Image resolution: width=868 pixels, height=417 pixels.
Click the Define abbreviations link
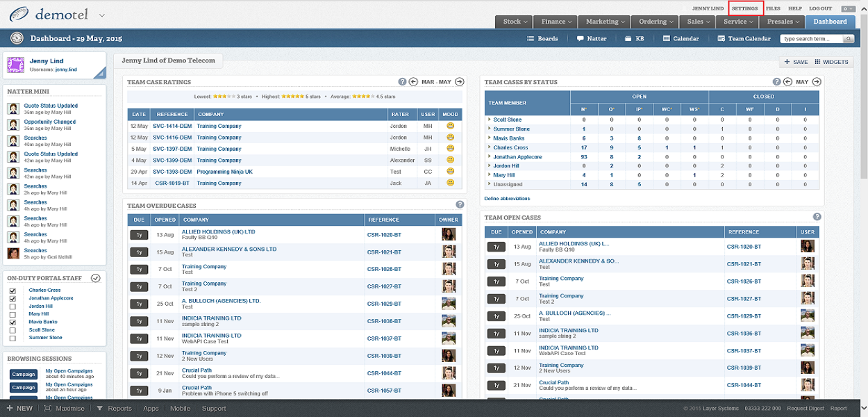(x=507, y=199)
